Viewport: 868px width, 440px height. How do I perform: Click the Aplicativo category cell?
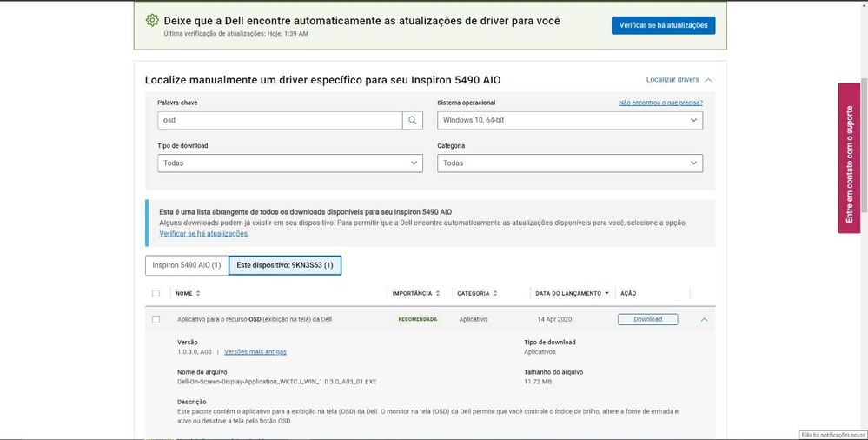pyautogui.click(x=473, y=320)
